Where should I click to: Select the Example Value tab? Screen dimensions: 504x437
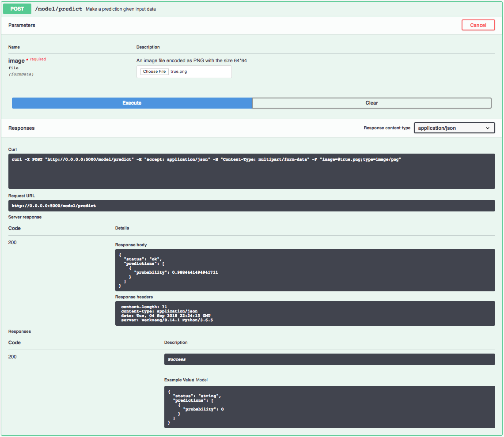click(x=179, y=380)
